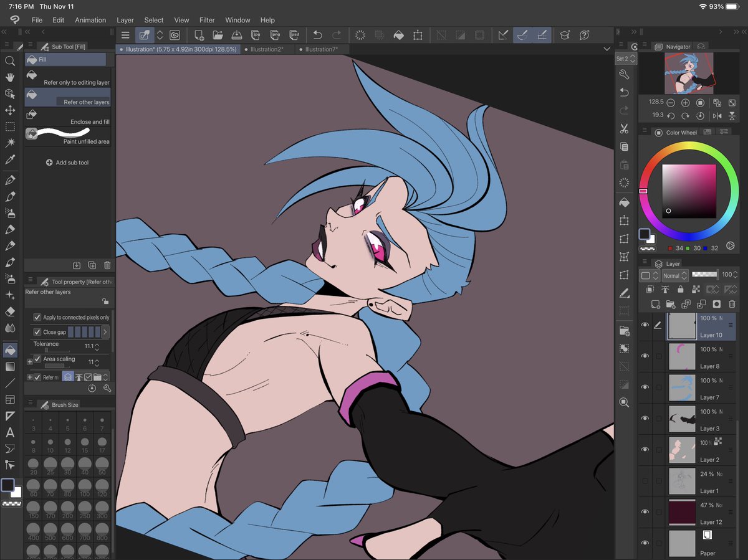Toggle visibility of Layer 10
The width and height of the screenshot is (748, 560).
click(645, 325)
